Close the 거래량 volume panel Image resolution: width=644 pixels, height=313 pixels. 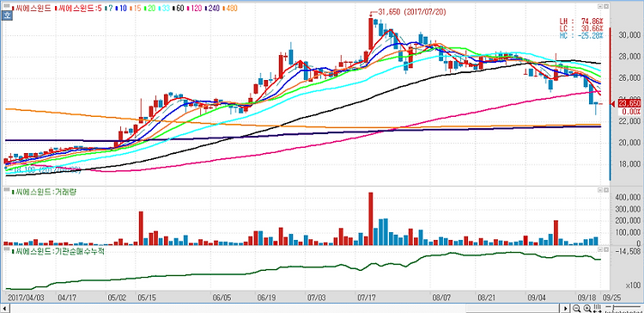pos(606,190)
